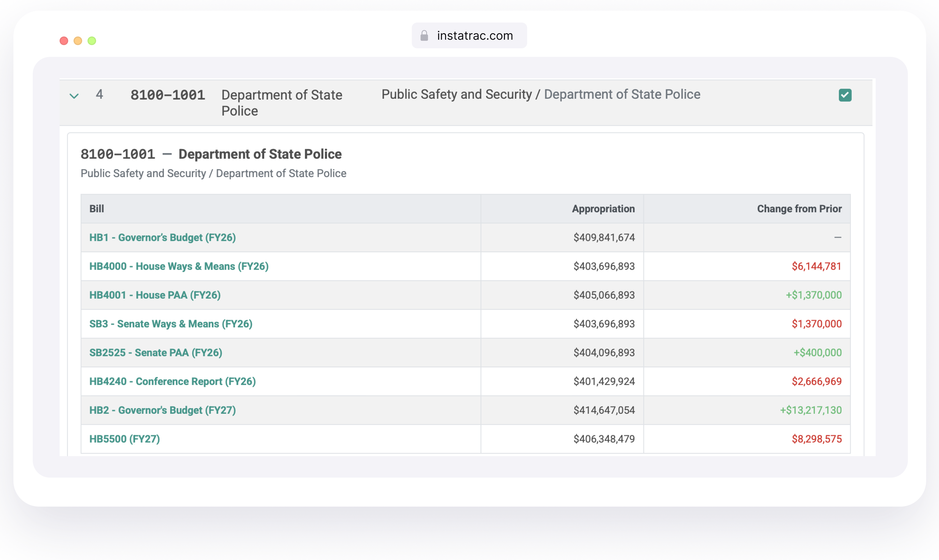939x560 pixels.
Task: Open SB3 - Senate Ways & Means link
Action: pyautogui.click(x=171, y=324)
